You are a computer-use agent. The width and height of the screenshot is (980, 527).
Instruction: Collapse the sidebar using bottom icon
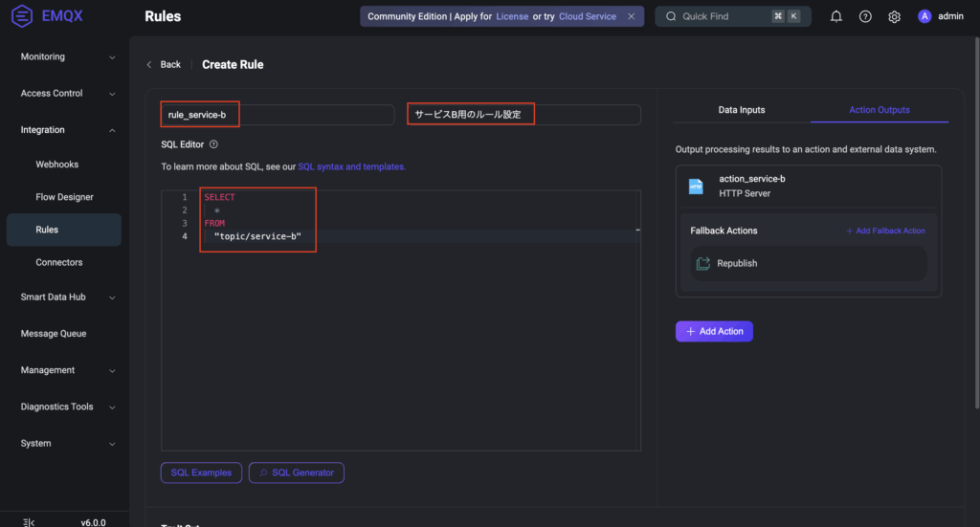[x=29, y=522]
